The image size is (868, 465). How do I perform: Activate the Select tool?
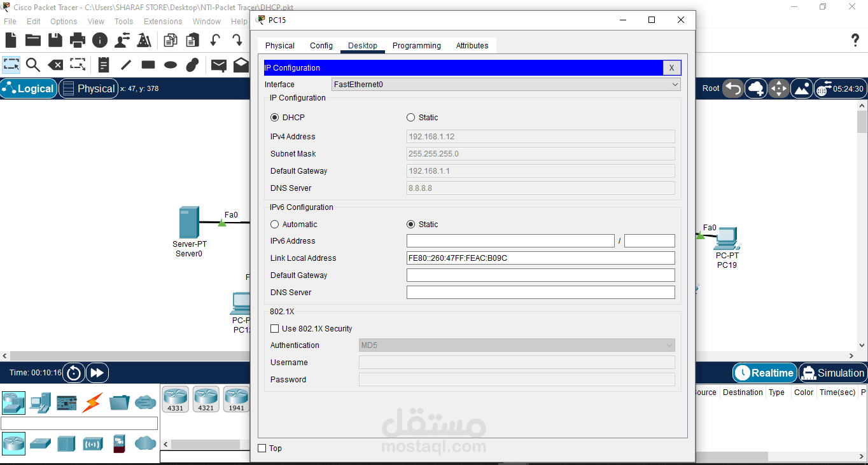[11, 64]
